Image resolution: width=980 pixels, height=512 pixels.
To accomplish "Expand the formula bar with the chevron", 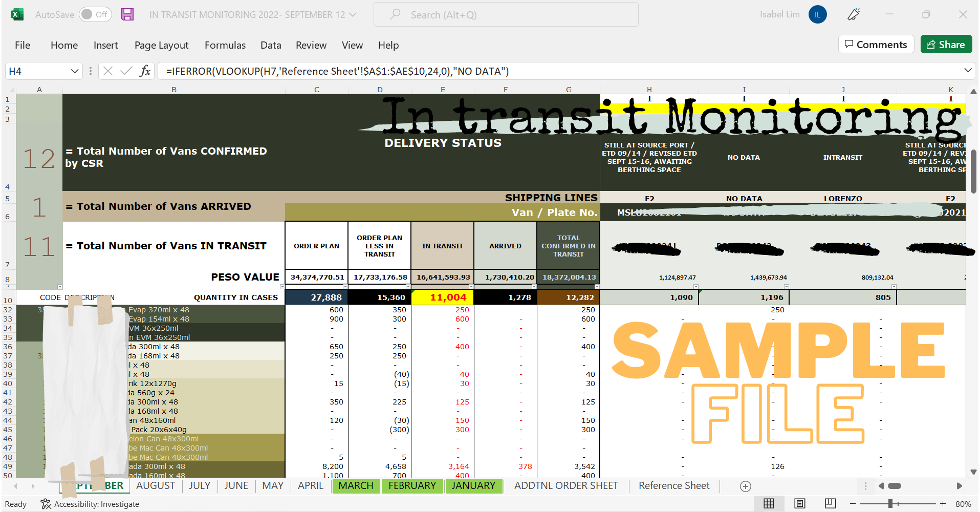I will pyautogui.click(x=968, y=70).
